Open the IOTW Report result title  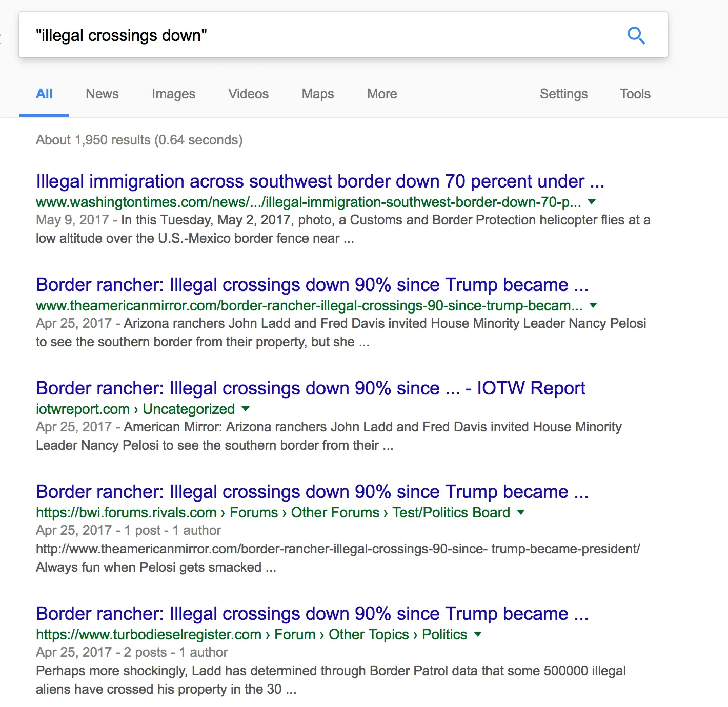tap(310, 388)
